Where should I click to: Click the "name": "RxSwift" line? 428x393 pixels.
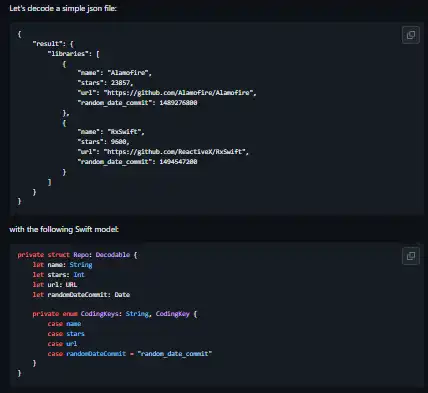111,132
